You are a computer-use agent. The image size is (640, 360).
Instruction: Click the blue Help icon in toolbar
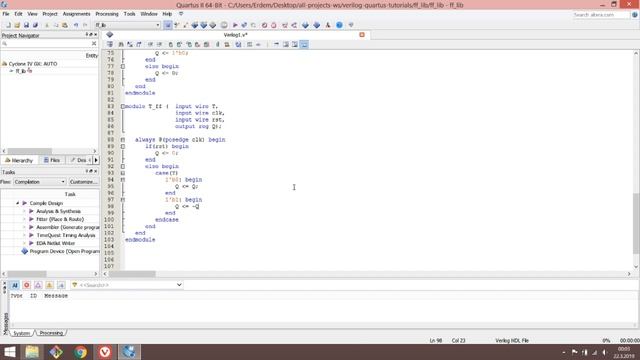coord(339,25)
